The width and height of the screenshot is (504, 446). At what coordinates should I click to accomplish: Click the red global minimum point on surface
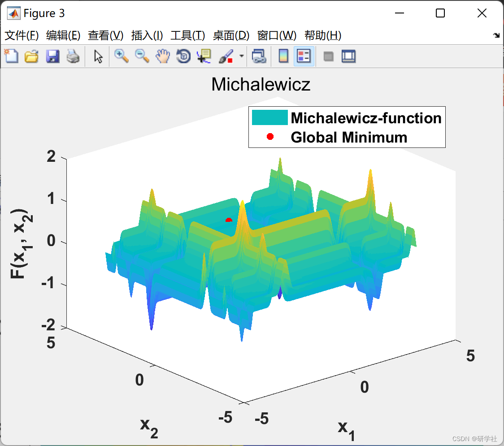point(229,220)
